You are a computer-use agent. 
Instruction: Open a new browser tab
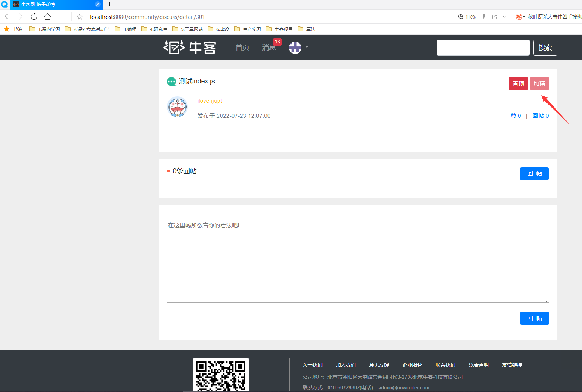point(110,4)
